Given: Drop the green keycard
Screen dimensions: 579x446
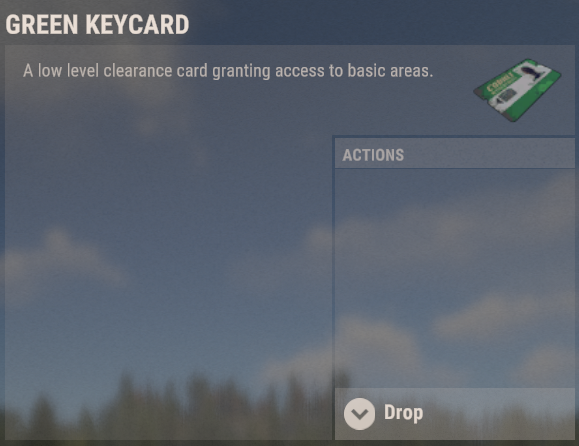Looking at the screenshot, I should point(455,414).
